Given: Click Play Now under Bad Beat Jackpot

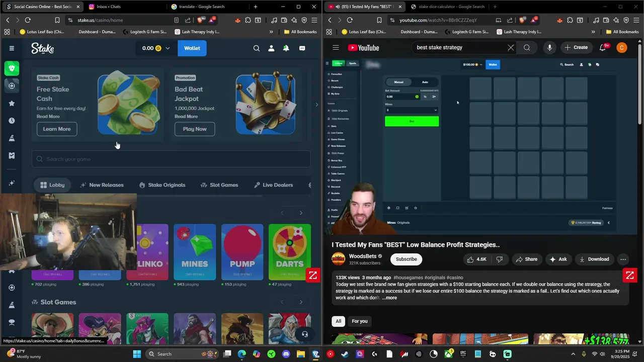Looking at the screenshot, I should click(x=195, y=129).
